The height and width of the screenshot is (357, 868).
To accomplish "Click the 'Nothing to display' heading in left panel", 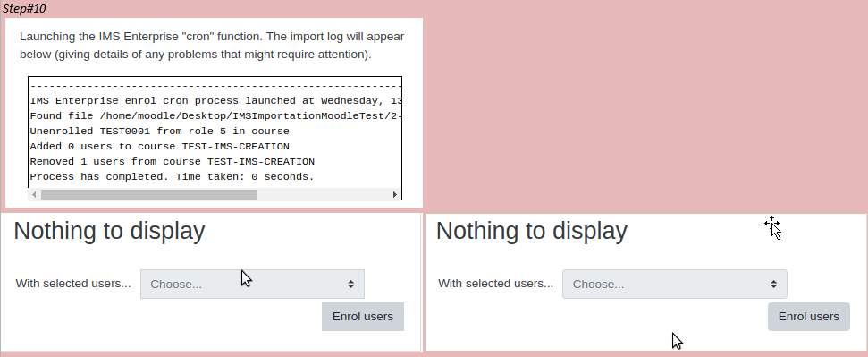I will click(x=109, y=231).
